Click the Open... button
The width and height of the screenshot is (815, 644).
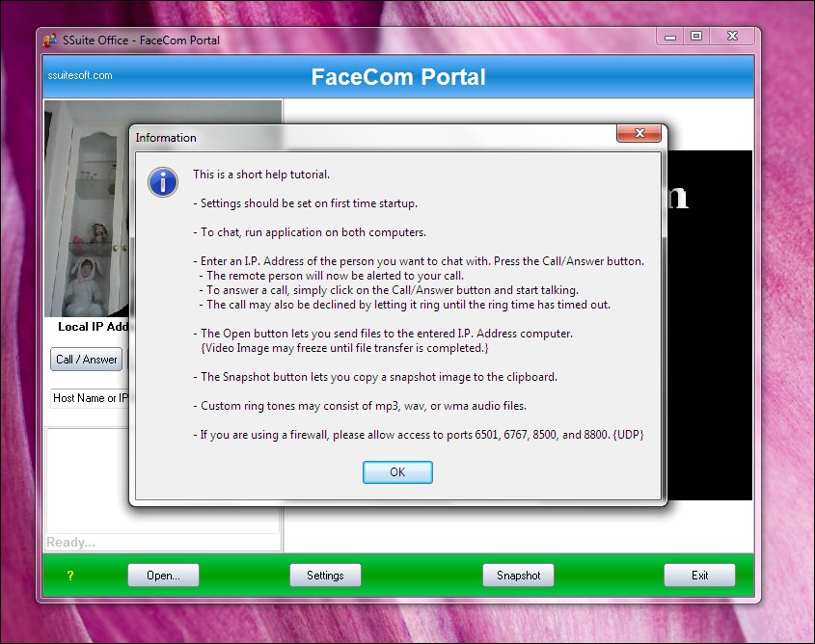pos(163,575)
